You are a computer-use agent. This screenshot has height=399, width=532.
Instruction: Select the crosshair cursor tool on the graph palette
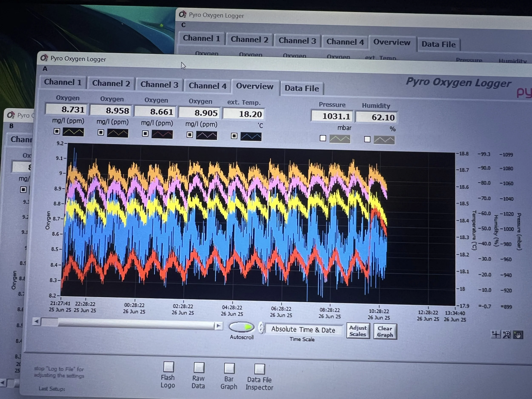click(496, 334)
